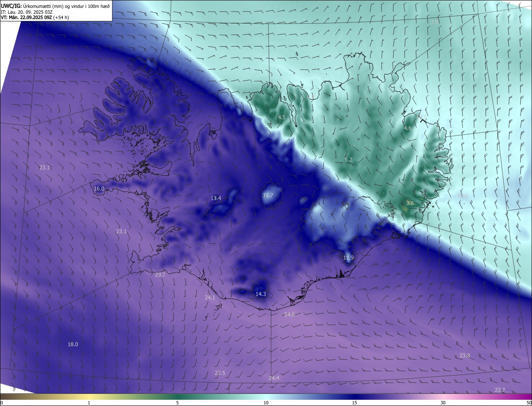Click the color scale tick label 10

coord(266,403)
